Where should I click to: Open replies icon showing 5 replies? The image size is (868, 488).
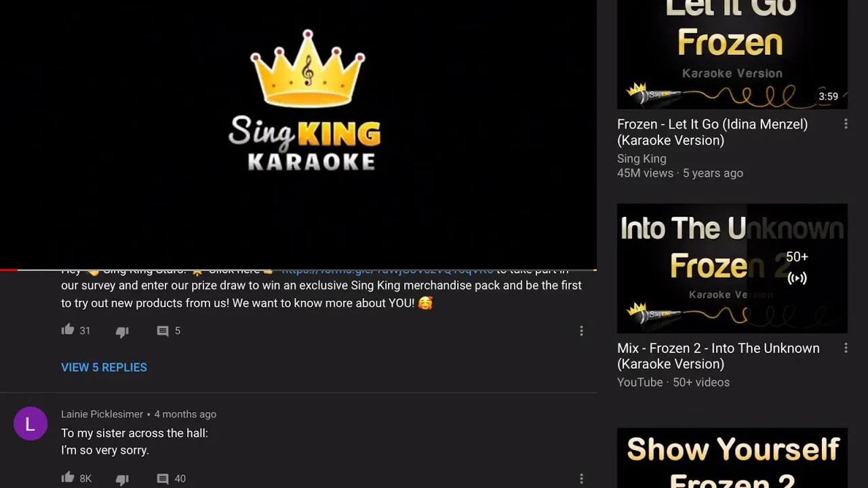[163, 331]
